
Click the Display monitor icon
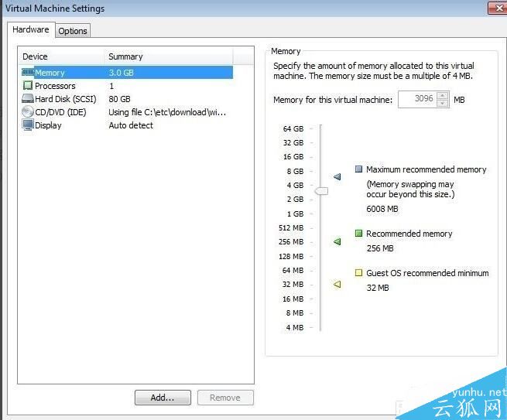(x=28, y=125)
